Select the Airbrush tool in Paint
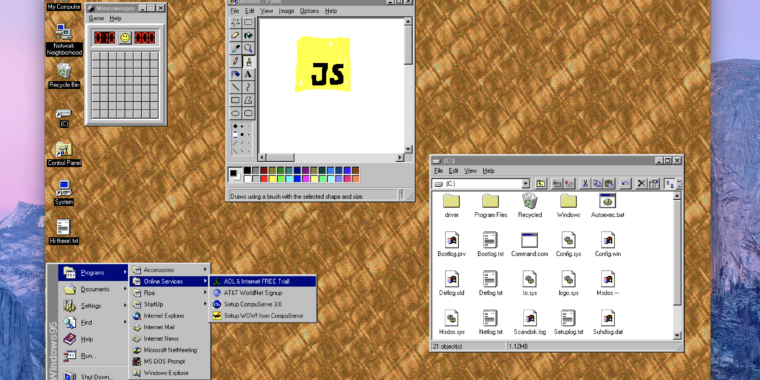760x380 pixels. coord(235,75)
